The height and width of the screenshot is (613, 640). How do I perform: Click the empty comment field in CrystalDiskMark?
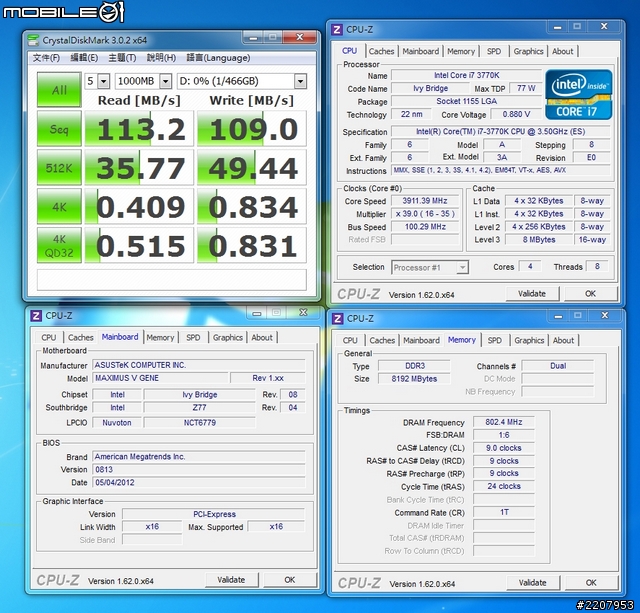(x=172, y=280)
